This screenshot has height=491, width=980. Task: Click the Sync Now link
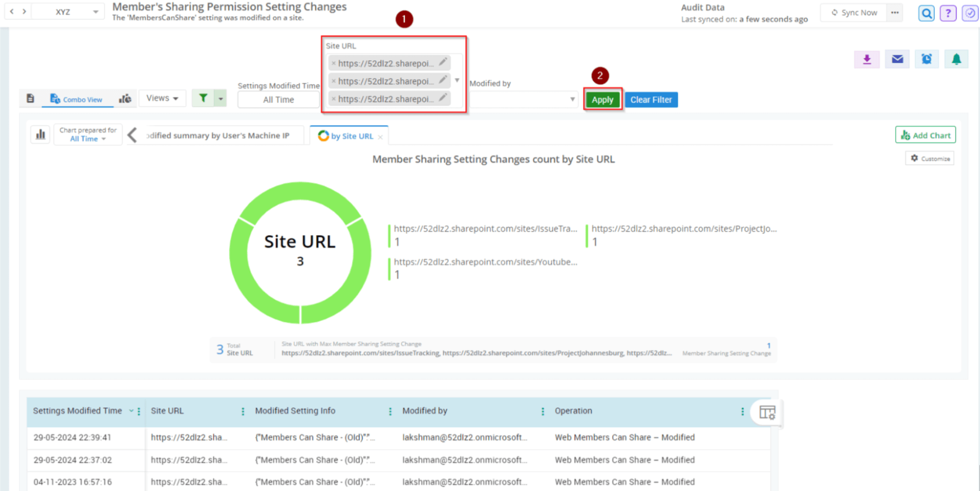pyautogui.click(x=854, y=12)
